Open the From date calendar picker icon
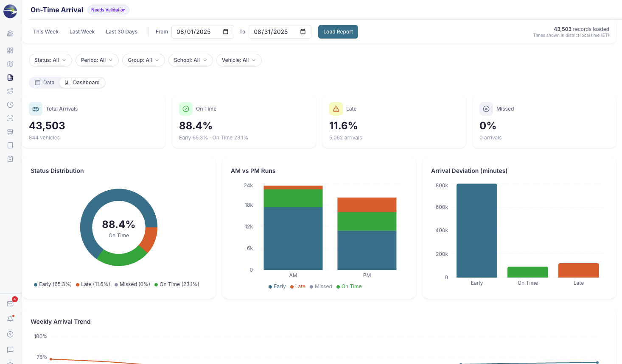 point(226,32)
